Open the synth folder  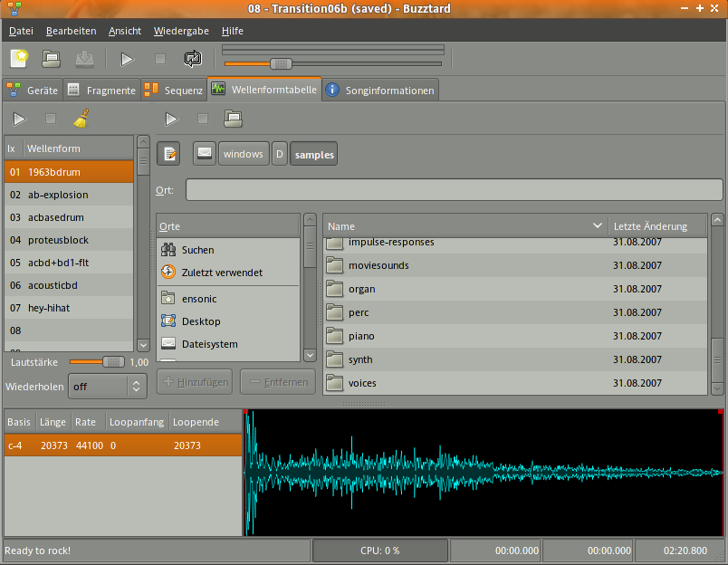[x=515, y=359]
